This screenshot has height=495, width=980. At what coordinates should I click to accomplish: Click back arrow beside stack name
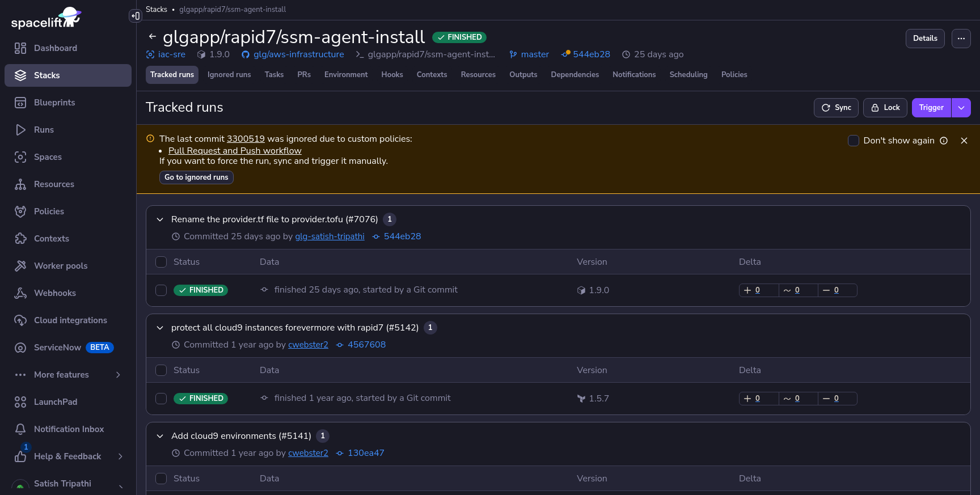[x=152, y=37]
